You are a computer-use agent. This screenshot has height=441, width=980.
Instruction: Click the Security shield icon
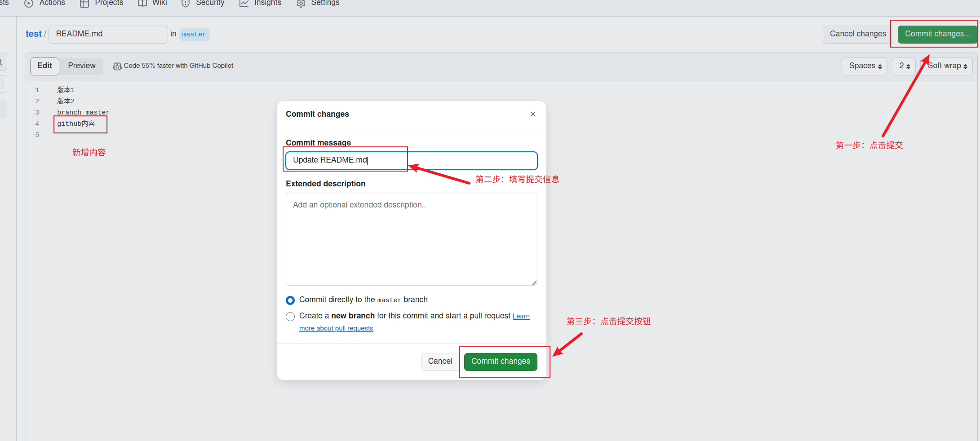pyautogui.click(x=185, y=4)
